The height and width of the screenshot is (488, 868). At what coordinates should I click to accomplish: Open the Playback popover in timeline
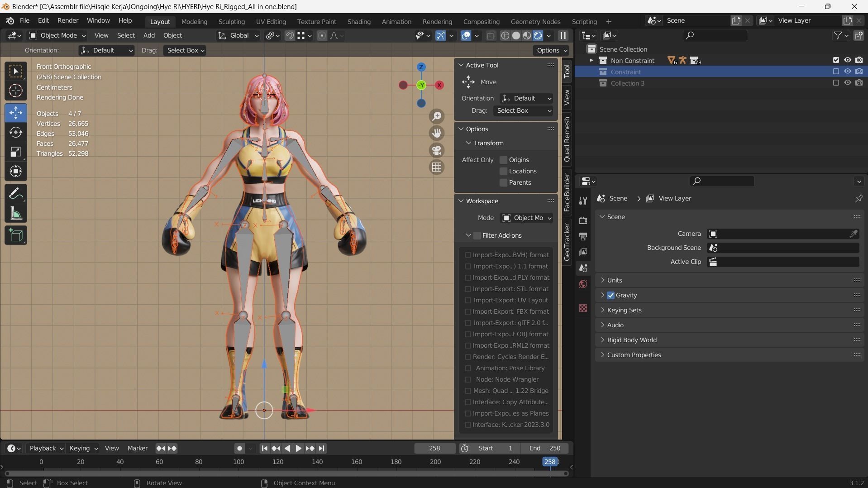[x=46, y=448]
